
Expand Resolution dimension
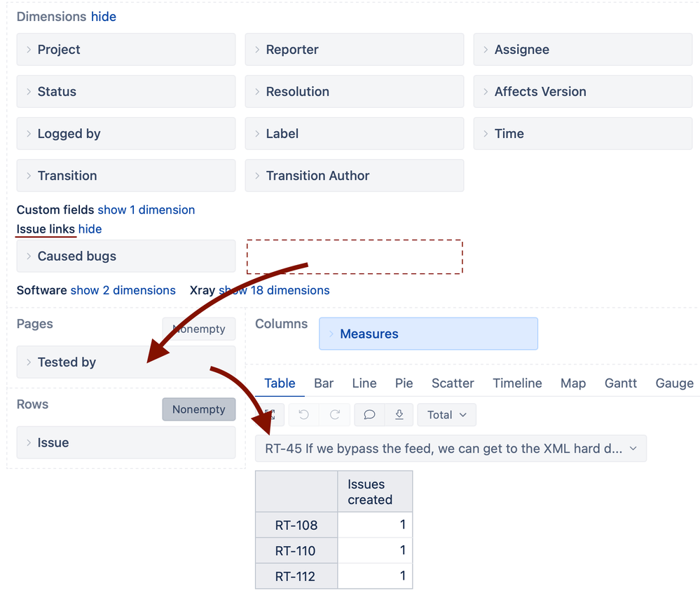coord(355,92)
